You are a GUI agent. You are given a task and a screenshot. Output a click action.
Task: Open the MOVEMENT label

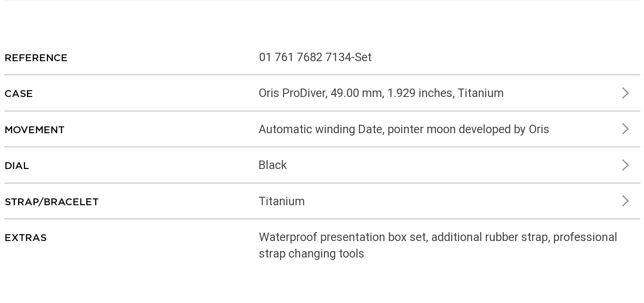34,130
